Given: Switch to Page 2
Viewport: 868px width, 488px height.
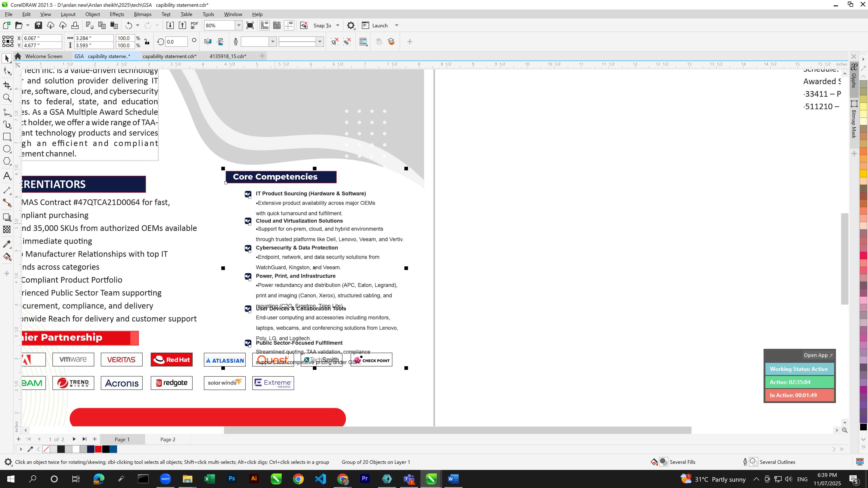Looking at the screenshot, I should pos(168,439).
